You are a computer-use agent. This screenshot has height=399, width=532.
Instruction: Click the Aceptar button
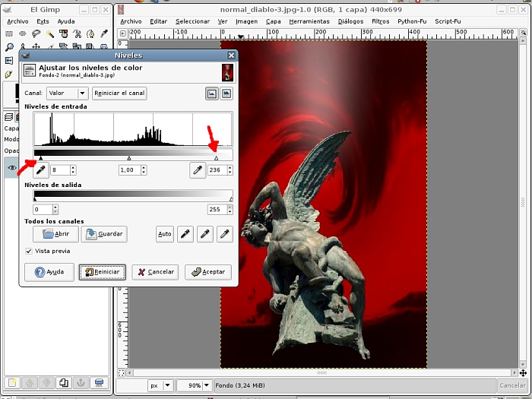coord(208,272)
